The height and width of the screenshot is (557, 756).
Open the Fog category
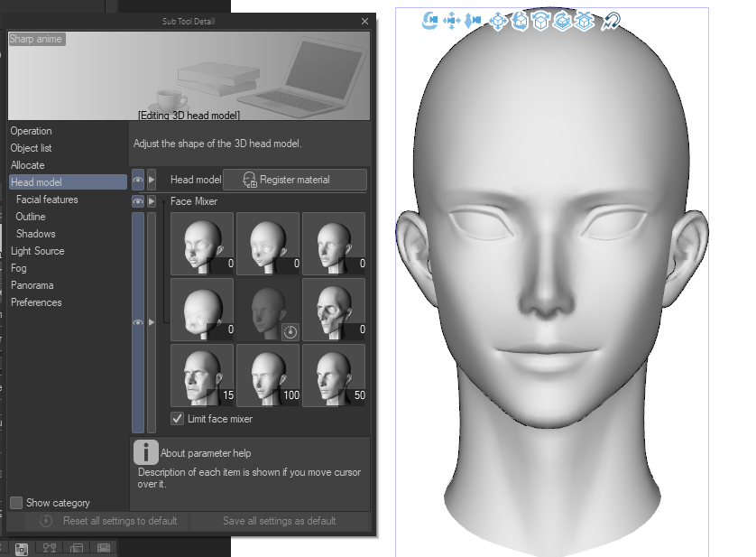[x=68, y=268]
